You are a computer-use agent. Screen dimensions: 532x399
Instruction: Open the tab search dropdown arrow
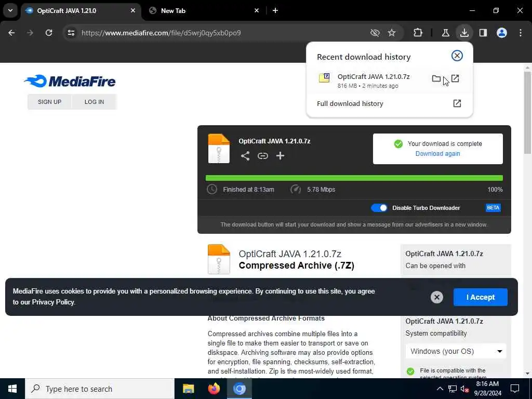[x=10, y=10]
